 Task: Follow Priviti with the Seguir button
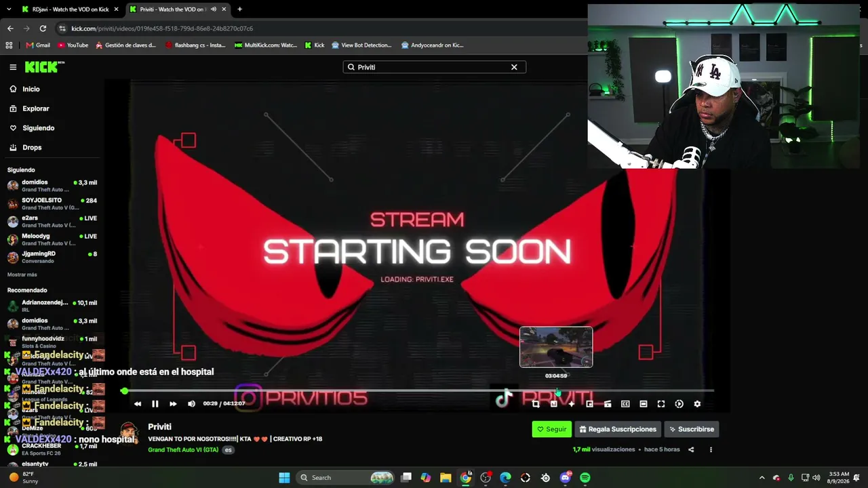coord(551,429)
